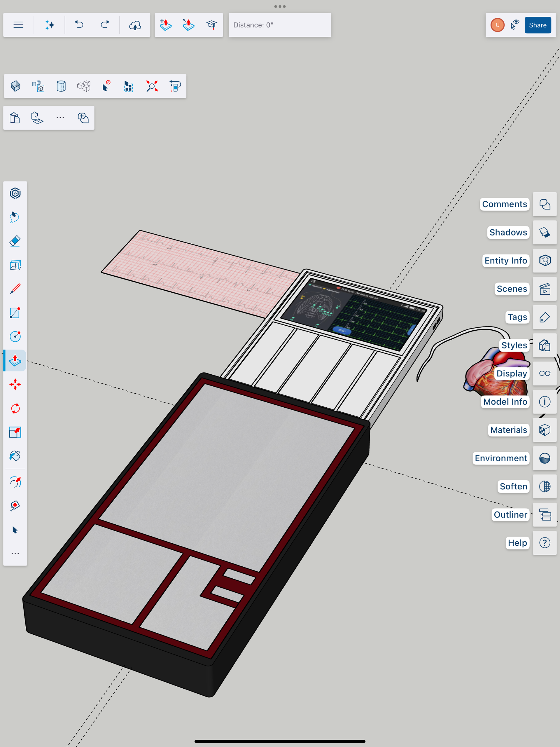The image size is (560, 747).
Task: Toggle the viewer cursor eye icon
Action: coord(515,25)
